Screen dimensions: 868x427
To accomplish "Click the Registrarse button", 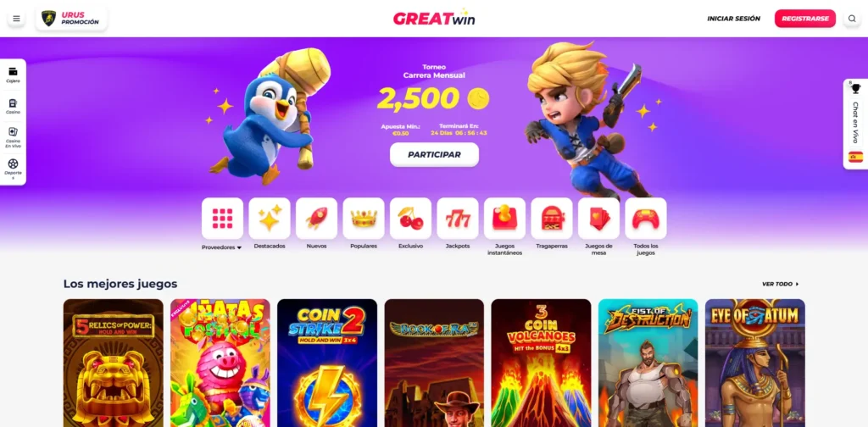I will coord(805,19).
